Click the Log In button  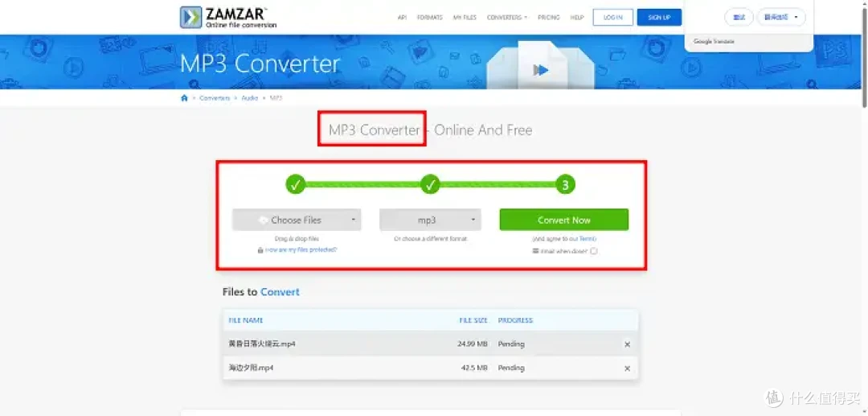click(x=612, y=17)
